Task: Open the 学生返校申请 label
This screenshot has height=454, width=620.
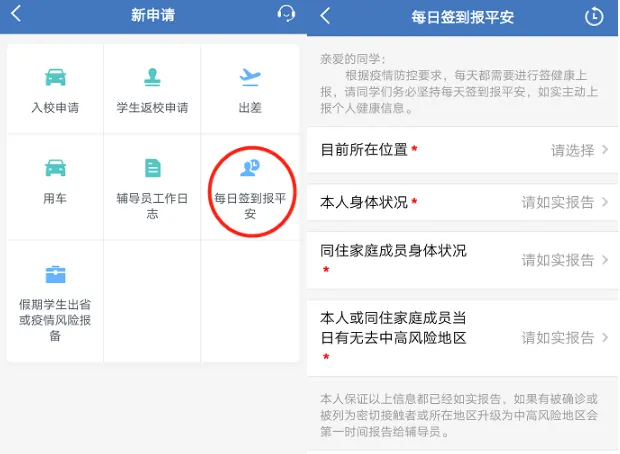Action: click(152, 108)
